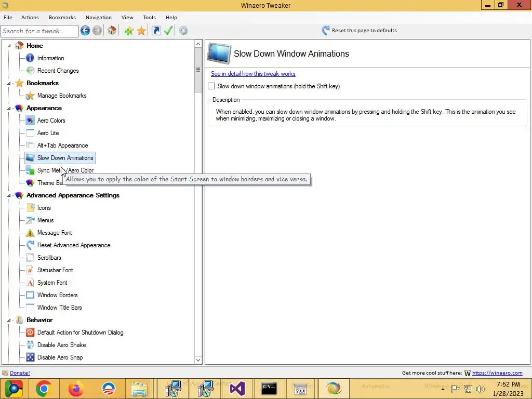Click the System Font letter A icon

30,283
